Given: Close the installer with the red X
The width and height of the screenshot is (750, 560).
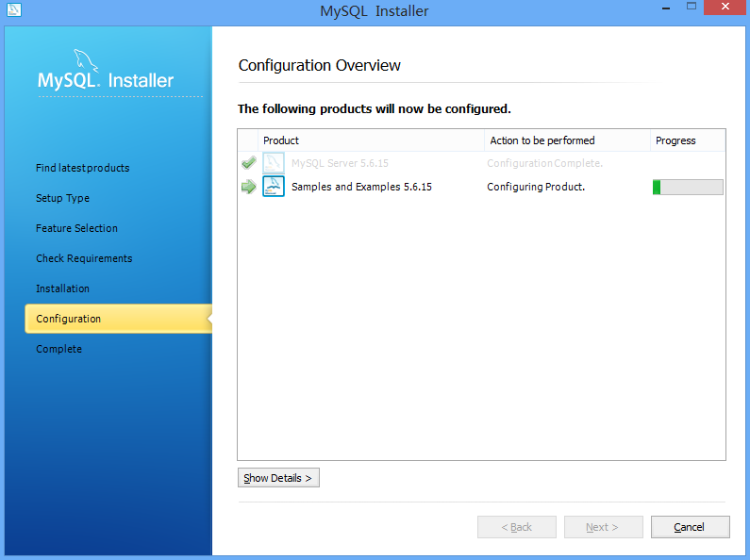Looking at the screenshot, I should click(722, 8).
